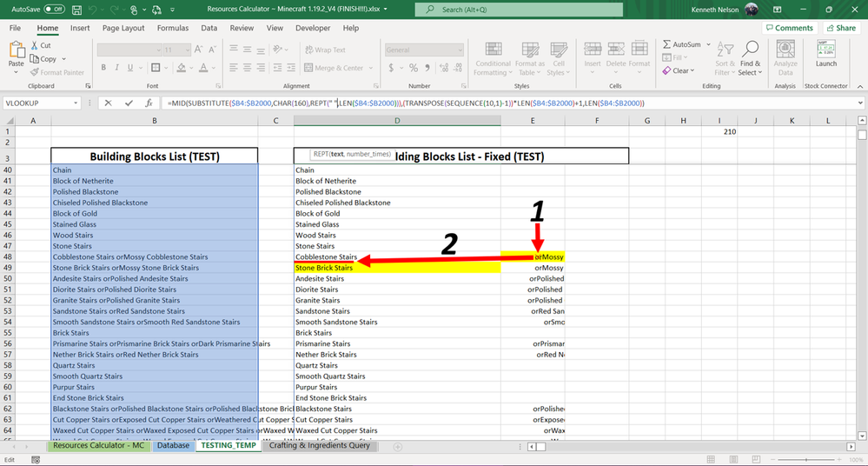Switch to Page Layout tab
Viewport: 868px width, 466px height.
pos(123,28)
